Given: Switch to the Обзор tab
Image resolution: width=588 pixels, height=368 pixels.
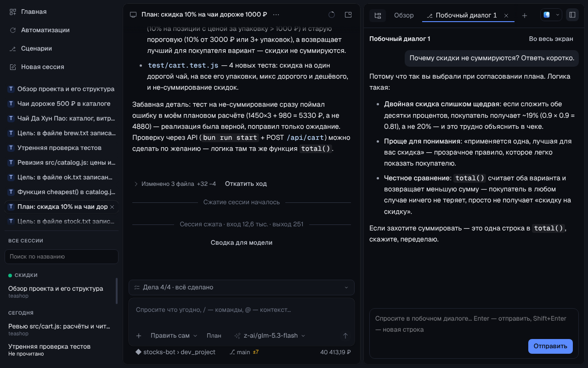Looking at the screenshot, I should (x=404, y=15).
